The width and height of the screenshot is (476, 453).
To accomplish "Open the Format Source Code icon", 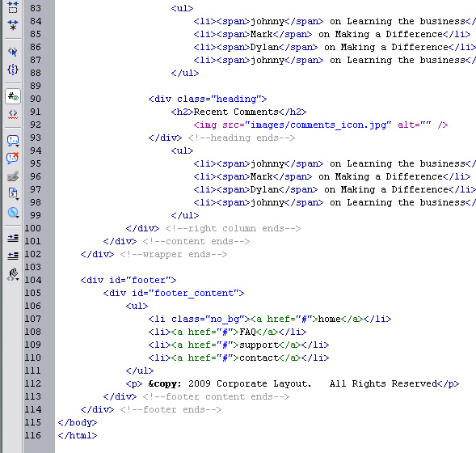I will tap(13, 274).
